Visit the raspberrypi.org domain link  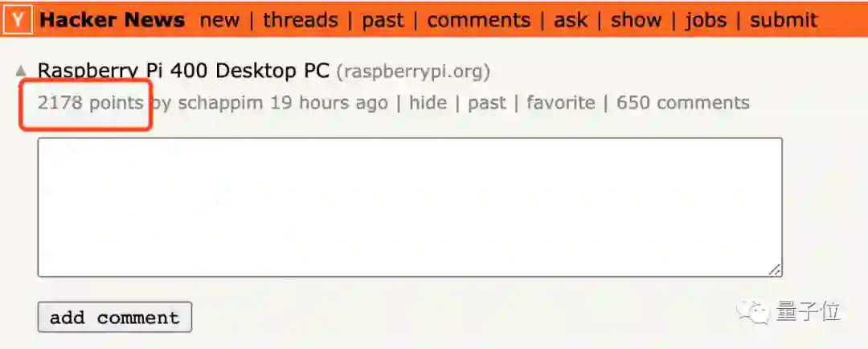(x=414, y=72)
